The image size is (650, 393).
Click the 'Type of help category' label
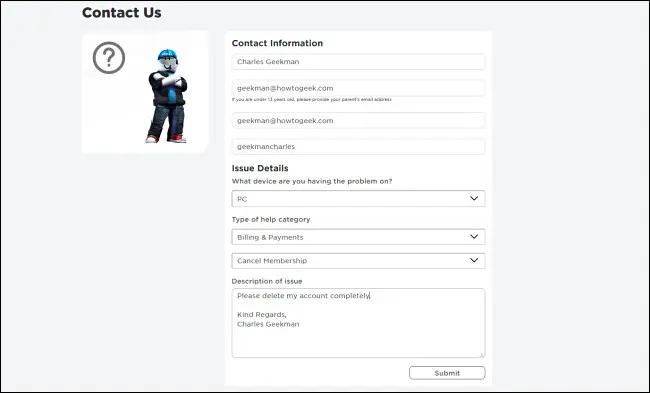[271, 219]
